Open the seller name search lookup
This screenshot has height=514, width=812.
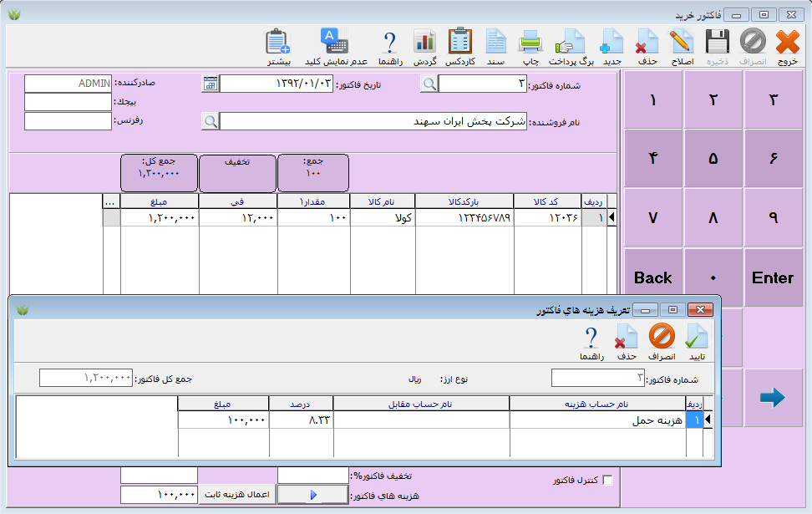click(211, 121)
